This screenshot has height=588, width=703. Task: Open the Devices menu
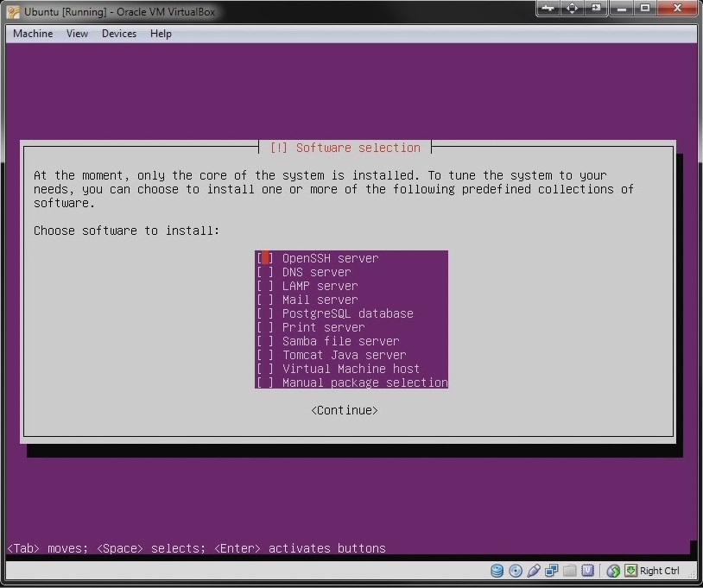click(119, 34)
